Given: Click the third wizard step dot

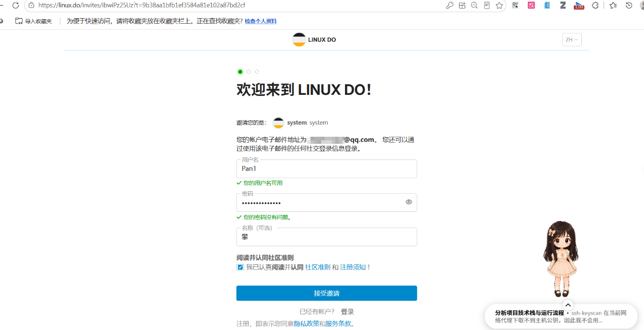Looking at the screenshot, I should tap(257, 72).
